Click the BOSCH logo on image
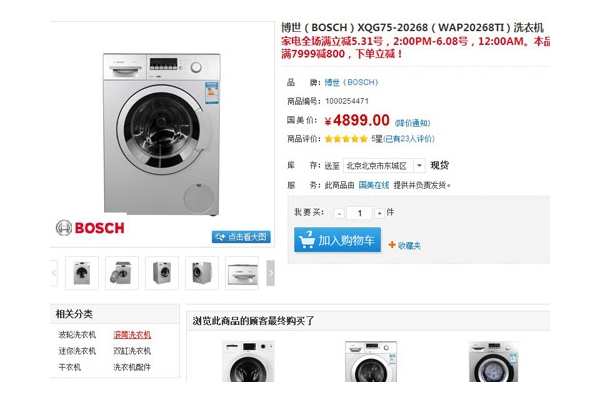 pos(90,228)
